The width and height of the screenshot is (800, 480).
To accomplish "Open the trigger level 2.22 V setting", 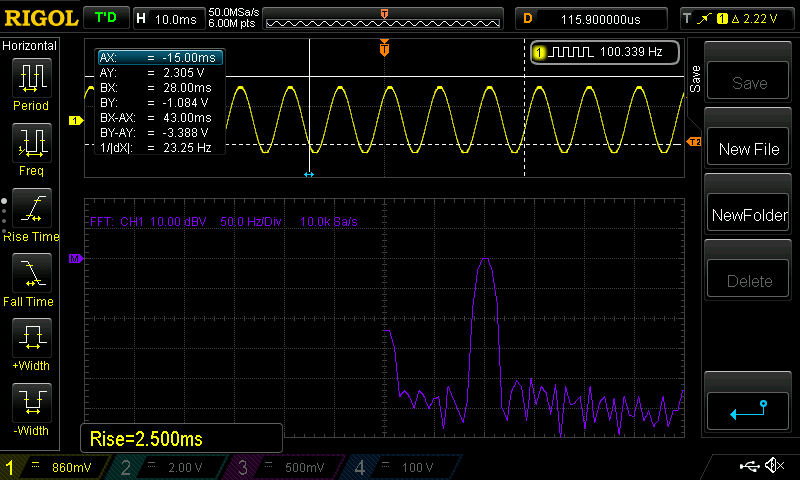I will click(x=737, y=18).
